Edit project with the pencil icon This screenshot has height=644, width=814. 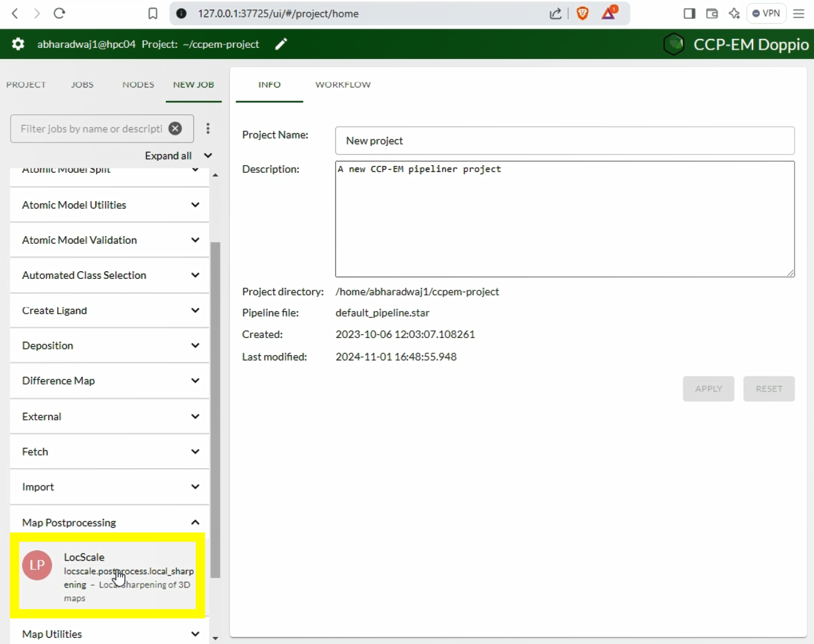[281, 44]
